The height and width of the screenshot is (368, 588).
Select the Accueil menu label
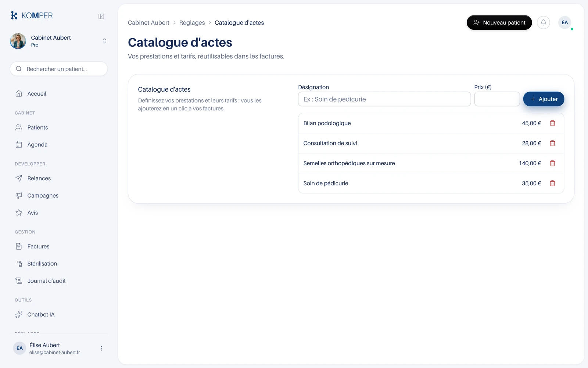pyautogui.click(x=37, y=94)
